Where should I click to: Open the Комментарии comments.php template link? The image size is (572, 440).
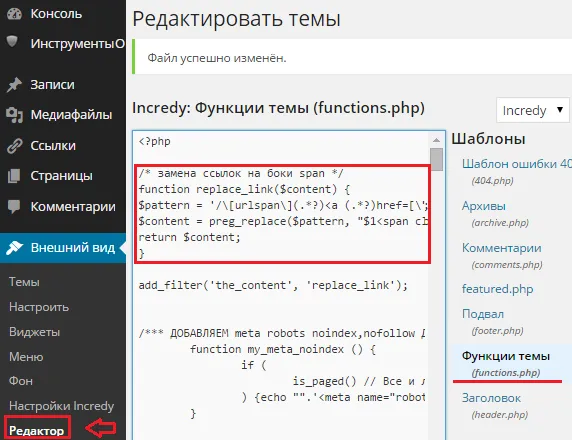tap(502, 248)
